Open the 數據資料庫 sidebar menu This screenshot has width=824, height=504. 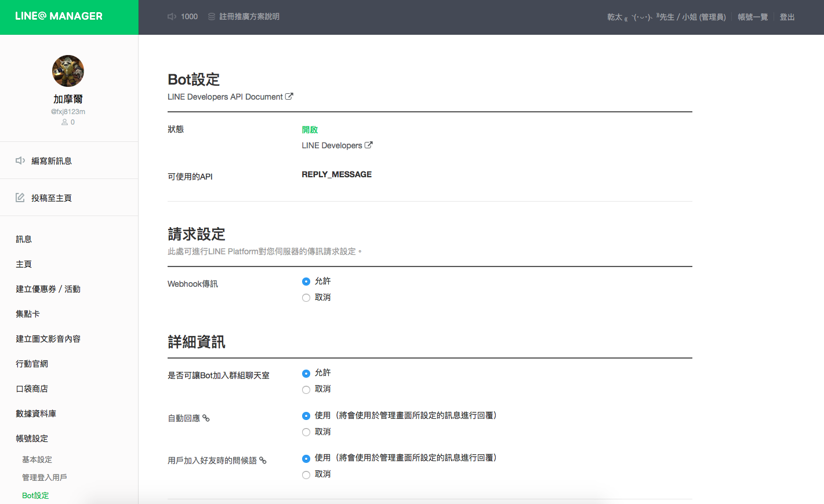point(36,414)
